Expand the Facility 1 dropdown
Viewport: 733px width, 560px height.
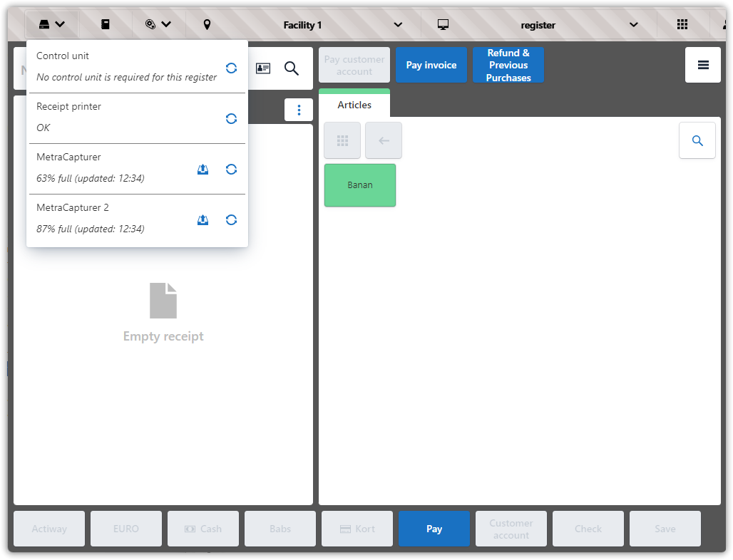click(398, 25)
